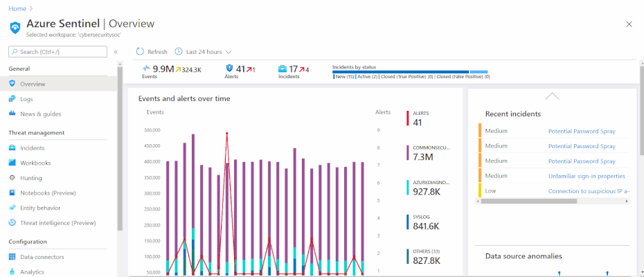Click the Workbooks icon in the sidebar
This screenshot has width=644, height=277.
pyautogui.click(x=12, y=163)
